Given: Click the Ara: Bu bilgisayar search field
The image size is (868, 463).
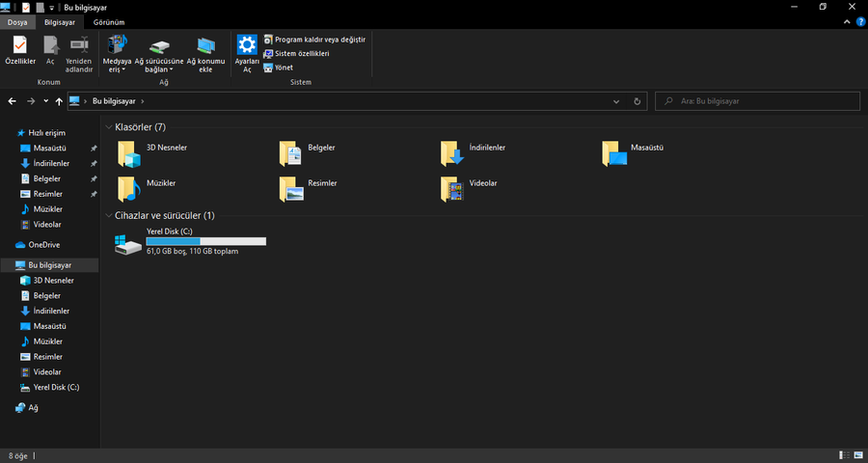Looking at the screenshot, I should pos(757,100).
